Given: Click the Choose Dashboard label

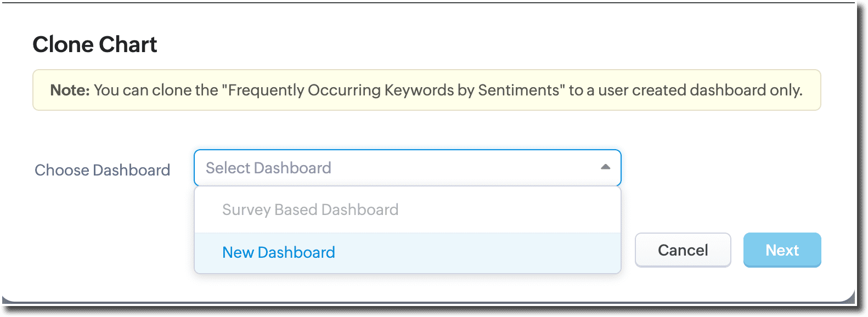Looking at the screenshot, I should (x=103, y=170).
